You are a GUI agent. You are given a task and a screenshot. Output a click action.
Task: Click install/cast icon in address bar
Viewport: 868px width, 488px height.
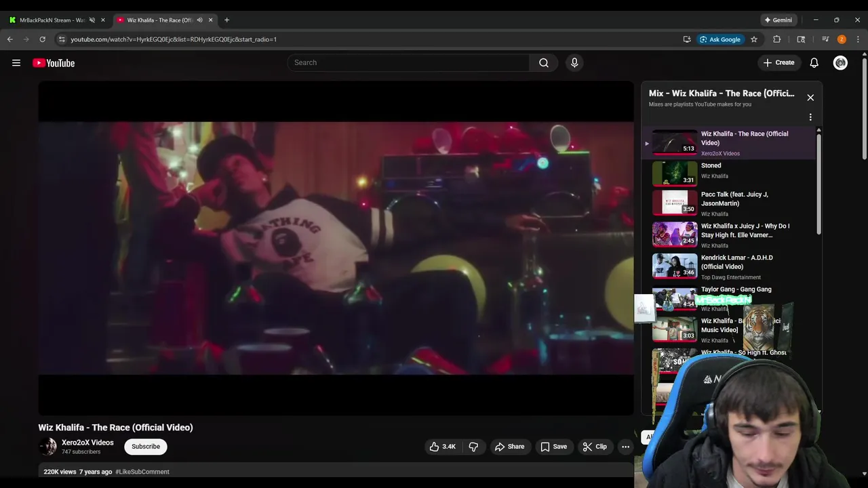click(x=687, y=39)
